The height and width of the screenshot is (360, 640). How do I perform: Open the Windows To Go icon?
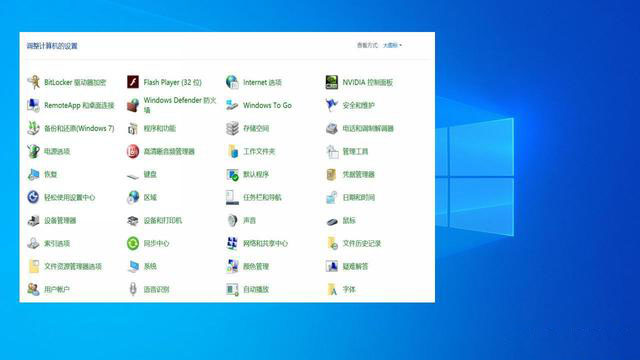232,105
